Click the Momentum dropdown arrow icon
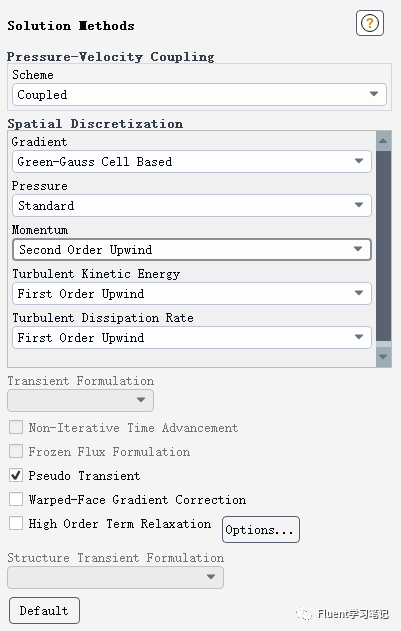This screenshot has height=631, width=401. pos(358,249)
